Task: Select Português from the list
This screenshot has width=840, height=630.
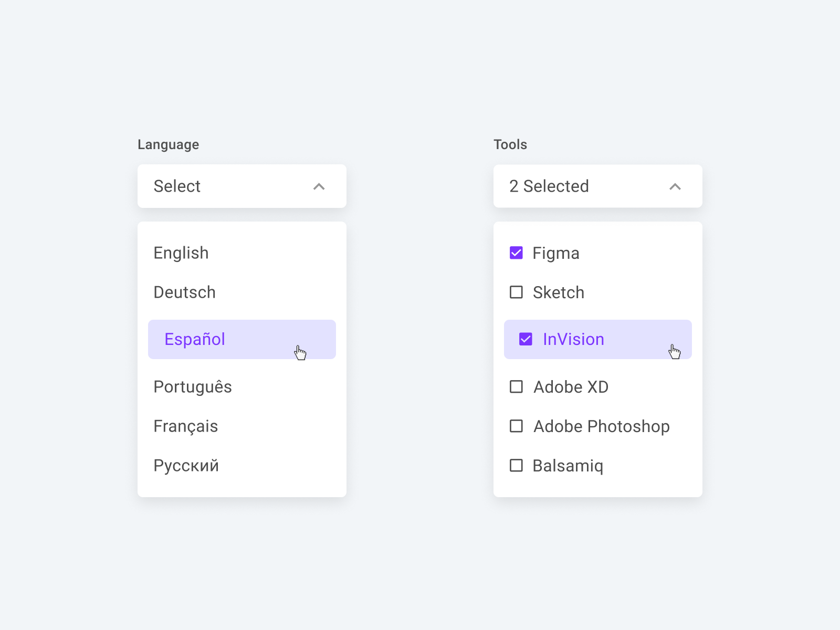Action: pos(193,387)
